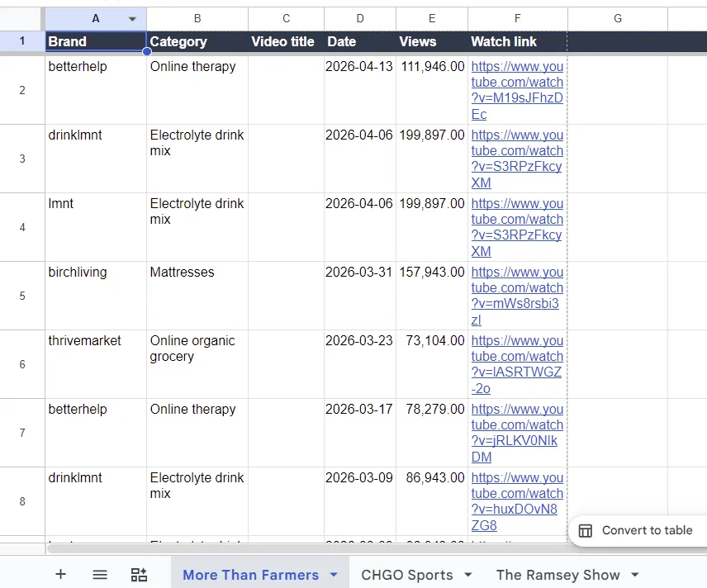This screenshot has width=707, height=588.
Task: Select row 5 header
Action: pos(22,296)
